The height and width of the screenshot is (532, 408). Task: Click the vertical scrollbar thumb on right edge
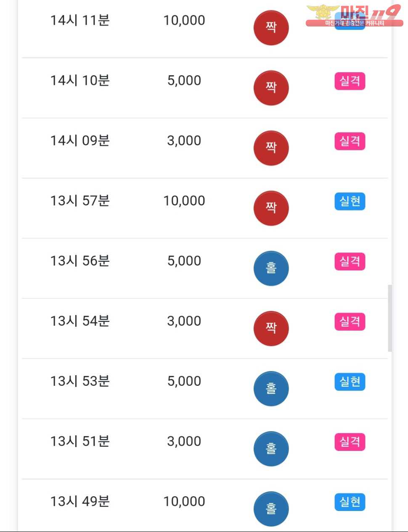click(x=390, y=318)
